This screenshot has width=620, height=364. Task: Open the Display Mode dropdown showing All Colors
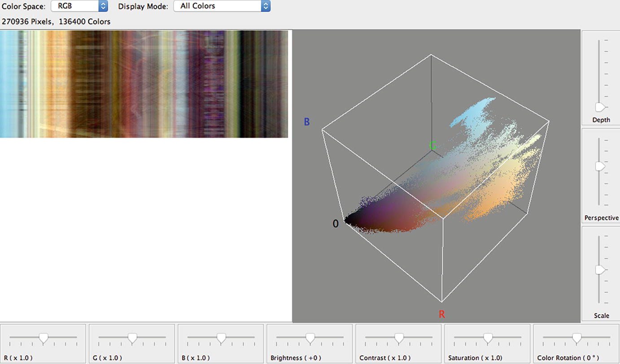222,6
